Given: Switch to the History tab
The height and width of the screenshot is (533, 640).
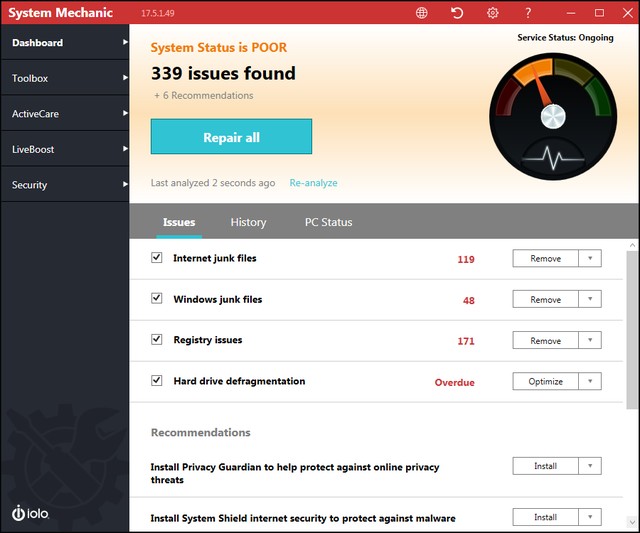Looking at the screenshot, I should pos(248,222).
